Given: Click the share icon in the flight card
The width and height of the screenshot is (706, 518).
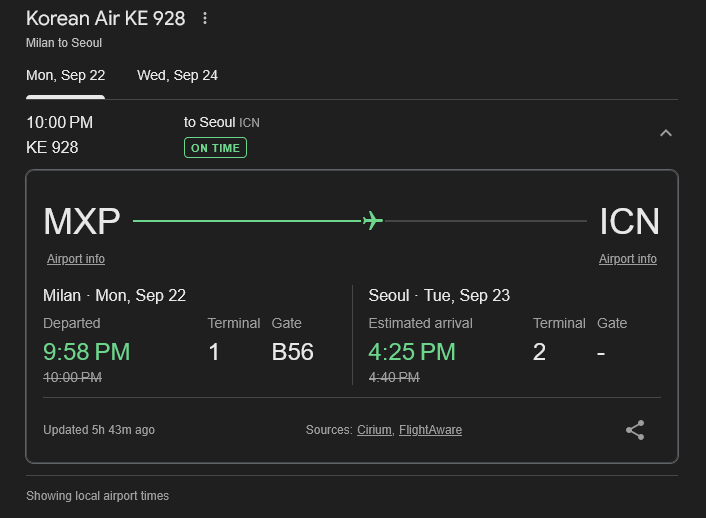Looking at the screenshot, I should click(635, 430).
